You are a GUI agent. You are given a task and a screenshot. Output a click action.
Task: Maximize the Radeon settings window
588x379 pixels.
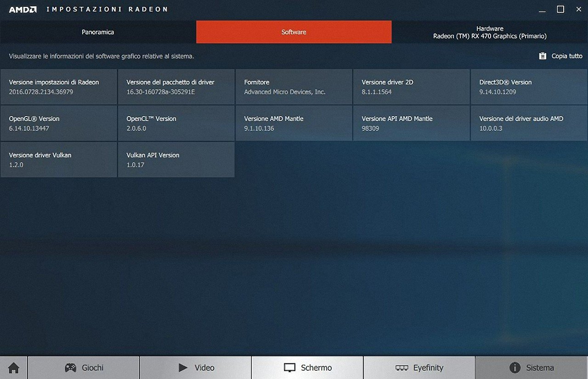pyautogui.click(x=560, y=9)
